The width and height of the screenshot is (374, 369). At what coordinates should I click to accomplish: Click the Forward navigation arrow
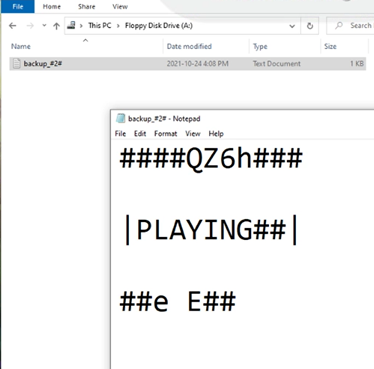point(30,26)
